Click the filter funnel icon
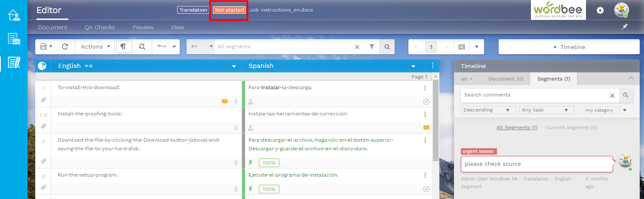The image size is (644, 199). click(372, 47)
